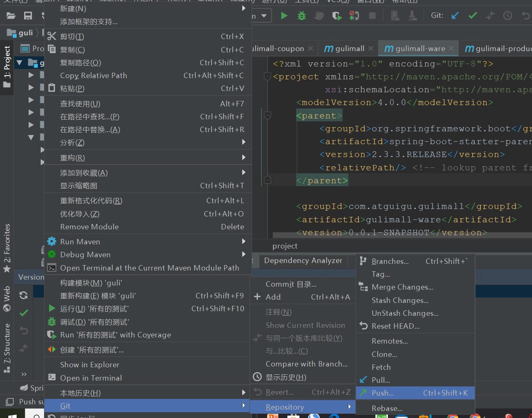
Task: Click Run with Coverage toolbar icon
Action: coord(336,16)
